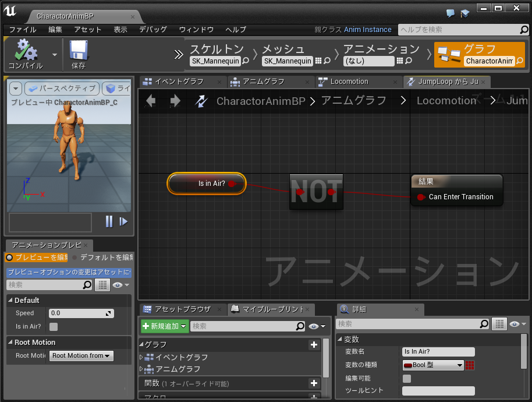The image size is (532, 402).
Task: Open preview panel eye view options
Action: click(121, 285)
